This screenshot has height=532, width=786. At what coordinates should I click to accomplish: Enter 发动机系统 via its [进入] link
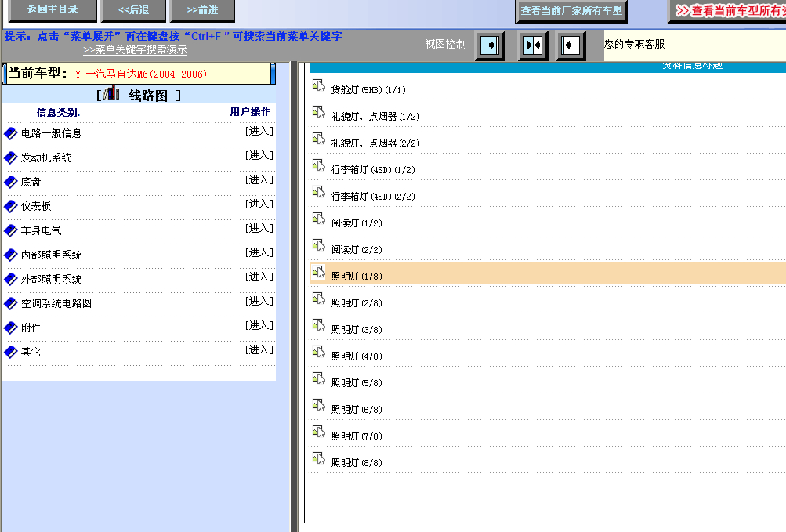(x=259, y=155)
